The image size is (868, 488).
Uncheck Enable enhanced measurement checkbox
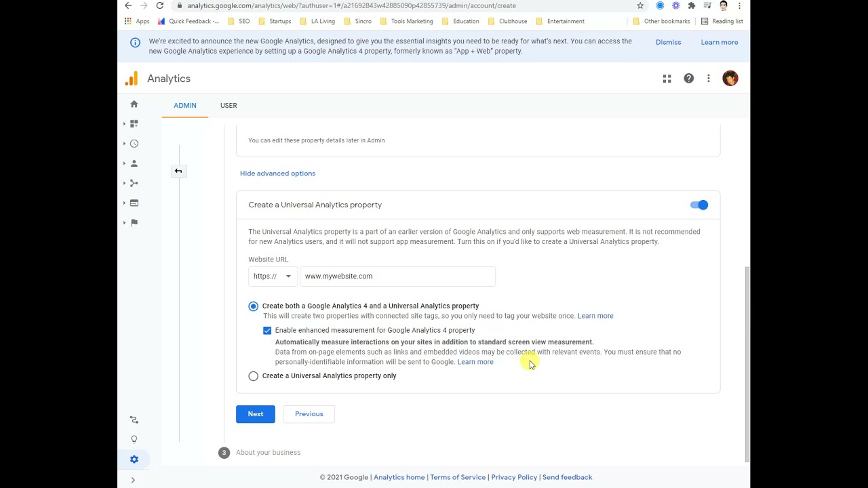click(267, 330)
